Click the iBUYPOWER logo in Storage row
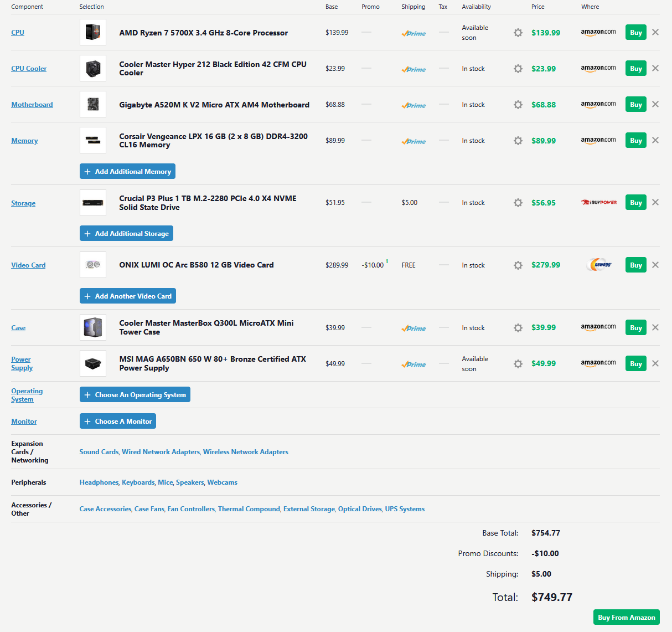 pos(599,202)
